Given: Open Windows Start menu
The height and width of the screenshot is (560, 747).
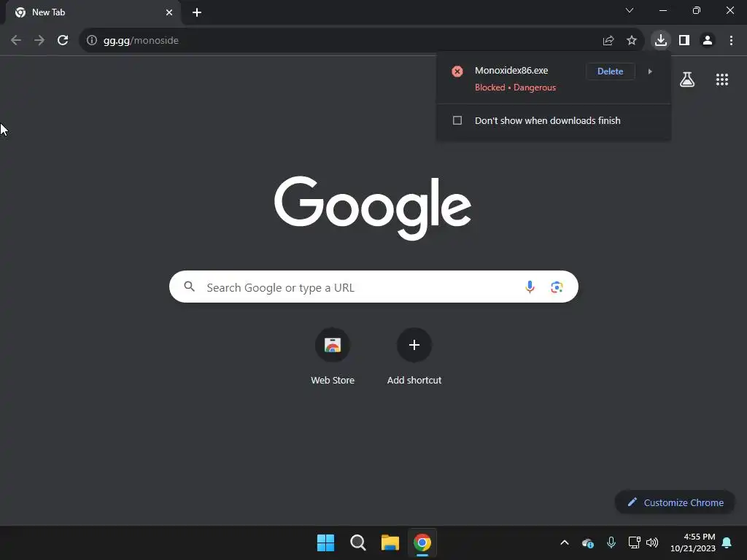Looking at the screenshot, I should point(326,542).
